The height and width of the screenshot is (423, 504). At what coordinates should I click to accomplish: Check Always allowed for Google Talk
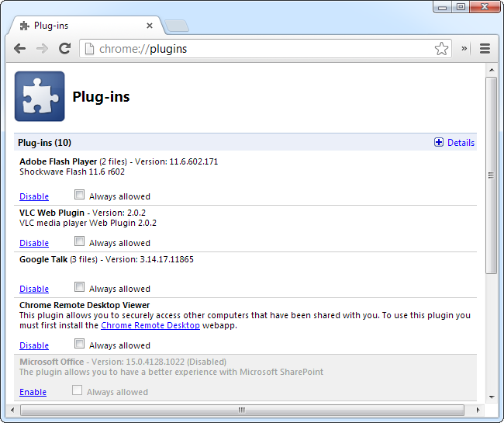click(79, 287)
